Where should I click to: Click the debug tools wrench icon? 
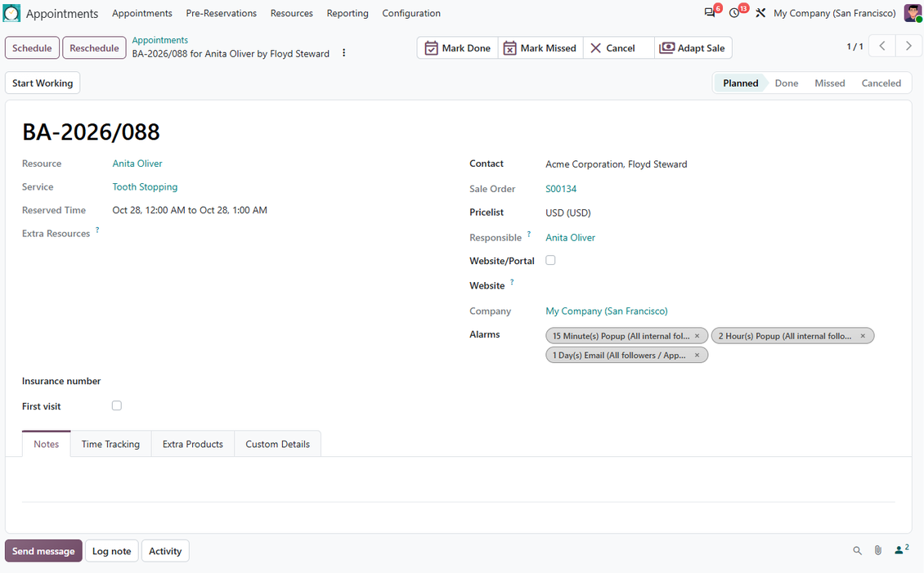pyautogui.click(x=760, y=13)
